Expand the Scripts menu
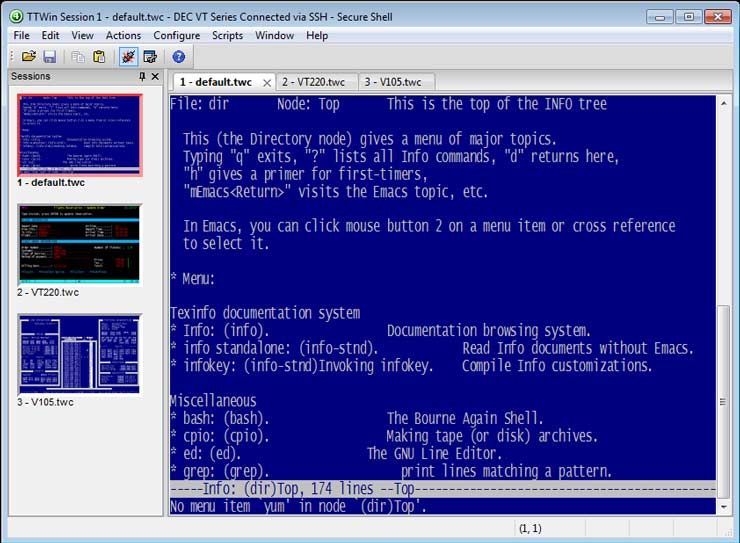This screenshot has width=740, height=543. [x=227, y=35]
